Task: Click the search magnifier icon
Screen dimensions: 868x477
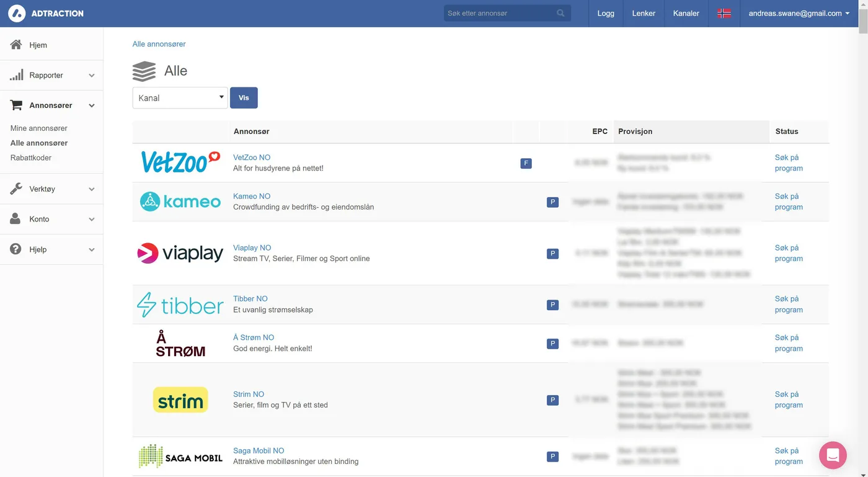Action: (560, 13)
